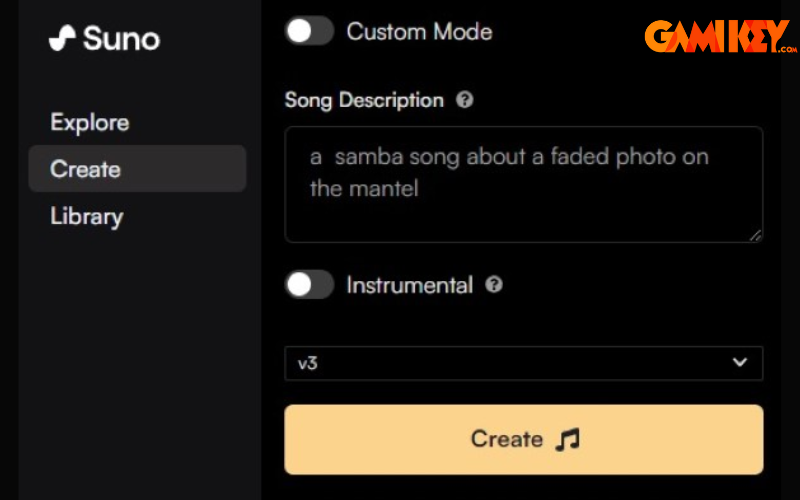Click the Song Description heading label
This screenshot has width=800, height=500.
click(x=364, y=100)
